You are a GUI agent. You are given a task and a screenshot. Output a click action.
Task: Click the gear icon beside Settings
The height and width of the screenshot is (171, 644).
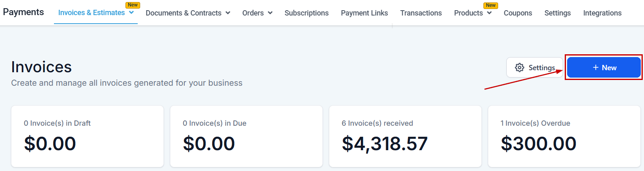tap(519, 68)
